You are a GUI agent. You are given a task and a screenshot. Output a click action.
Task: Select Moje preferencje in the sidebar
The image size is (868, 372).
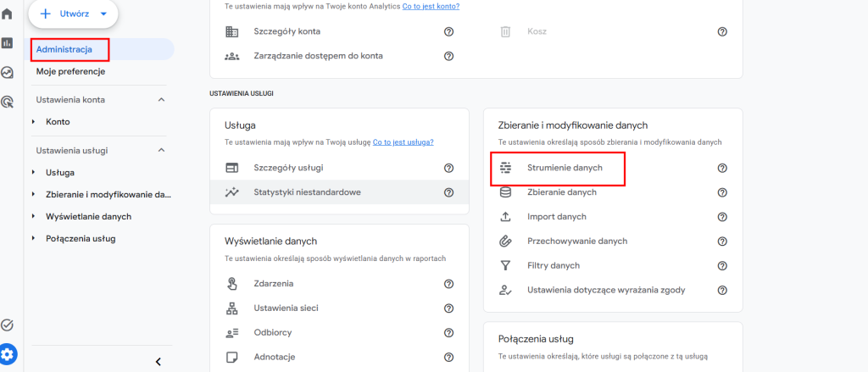tap(70, 71)
